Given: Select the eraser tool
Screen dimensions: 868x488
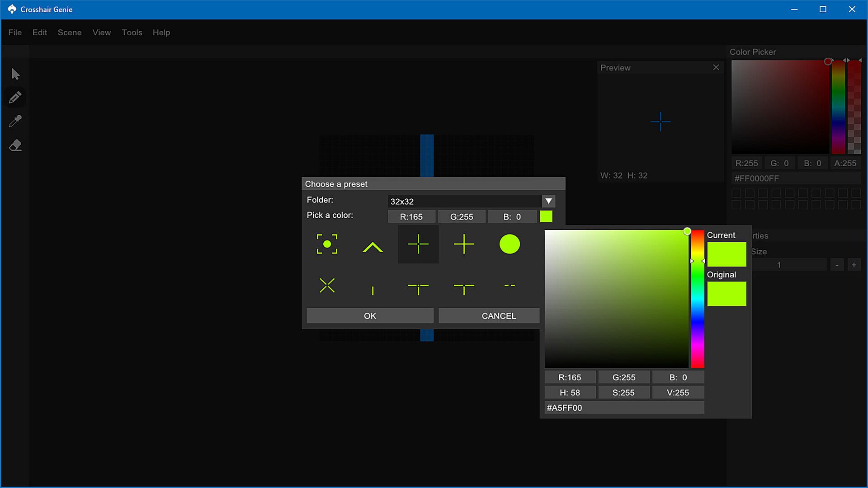Looking at the screenshot, I should point(15,145).
